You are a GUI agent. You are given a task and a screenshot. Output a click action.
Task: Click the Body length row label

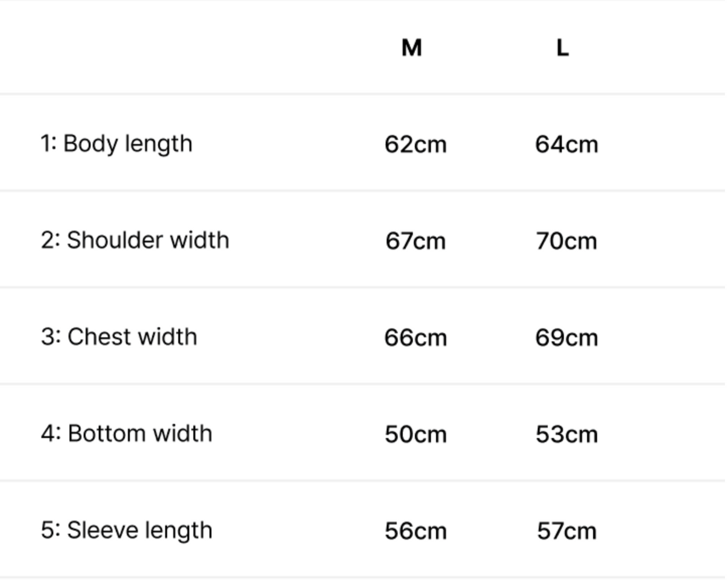[x=116, y=144]
